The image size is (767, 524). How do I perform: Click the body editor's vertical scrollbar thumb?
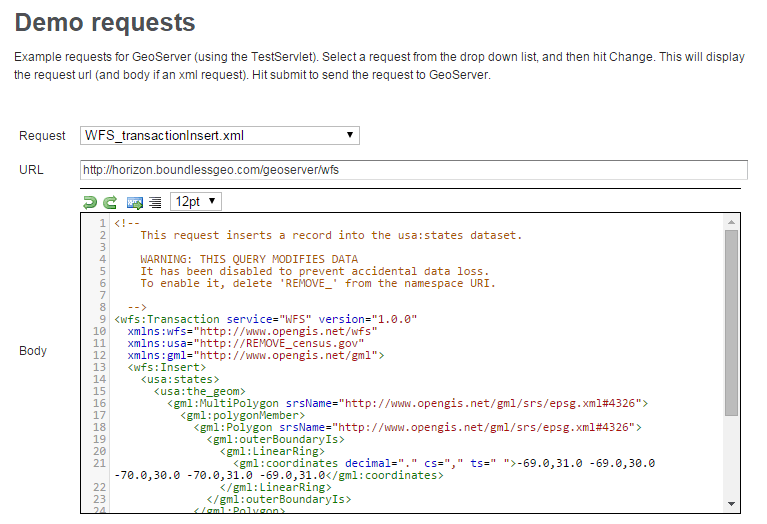click(x=731, y=320)
